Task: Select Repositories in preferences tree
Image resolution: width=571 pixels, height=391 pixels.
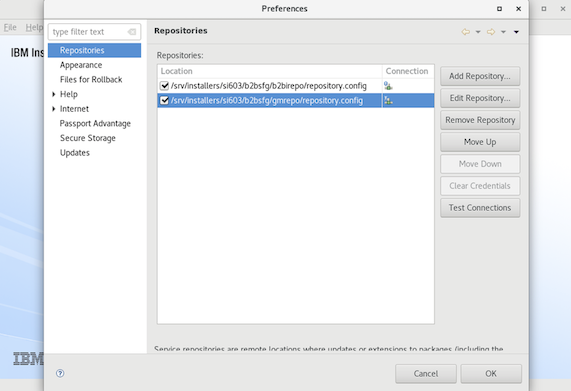Action: [x=82, y=50]
